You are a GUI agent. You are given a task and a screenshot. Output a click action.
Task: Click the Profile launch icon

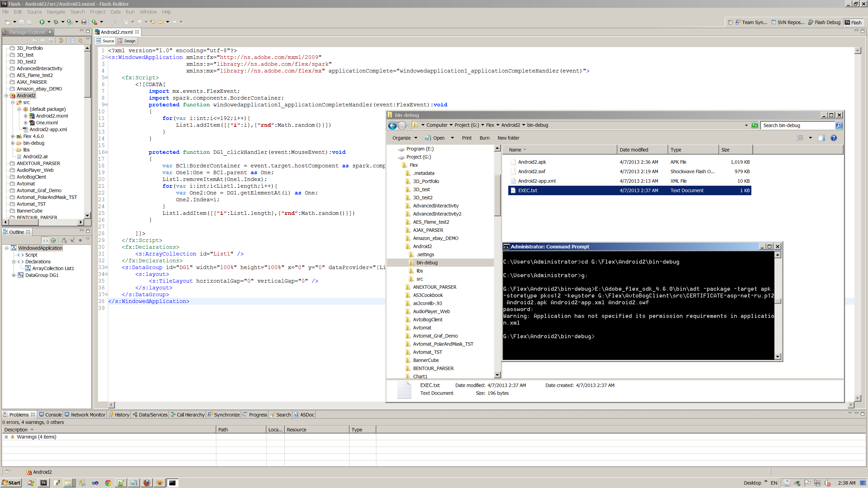(x=70, y=22)
